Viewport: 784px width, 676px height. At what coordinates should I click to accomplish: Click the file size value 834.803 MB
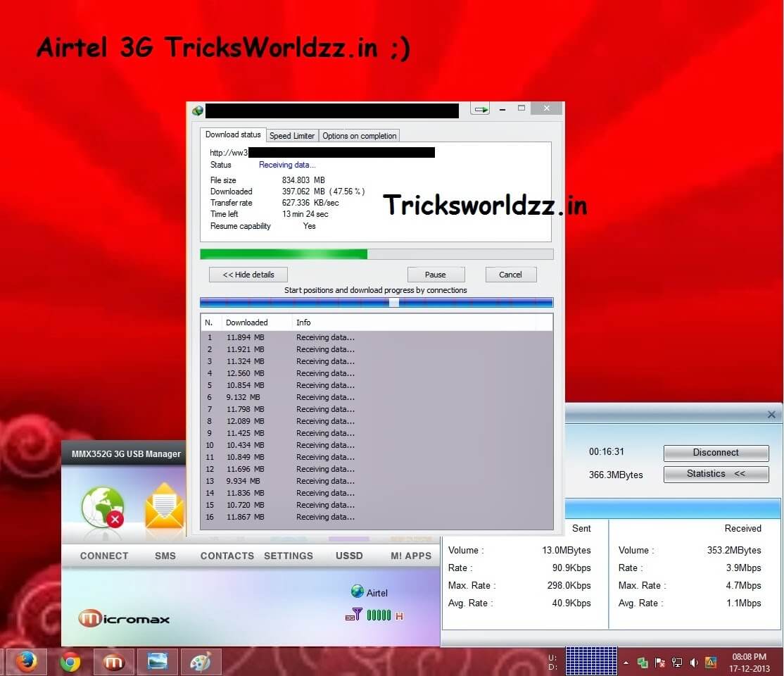tap(303, 180)
